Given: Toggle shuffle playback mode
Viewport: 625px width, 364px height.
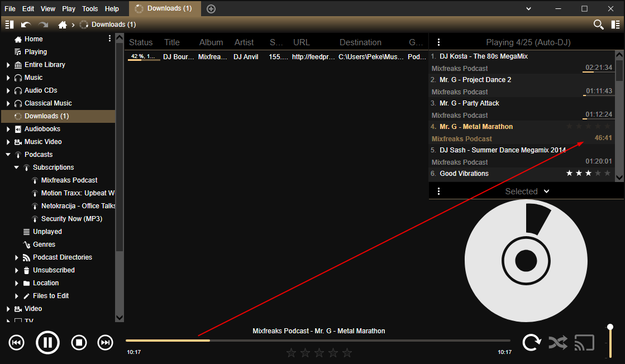Looking at the screenshot, I should click(557, 342).
